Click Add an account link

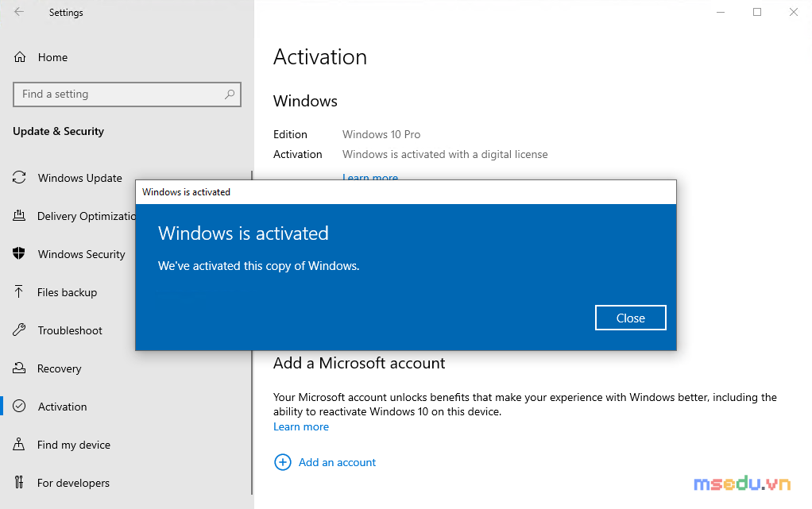click(x=337, y=462)
